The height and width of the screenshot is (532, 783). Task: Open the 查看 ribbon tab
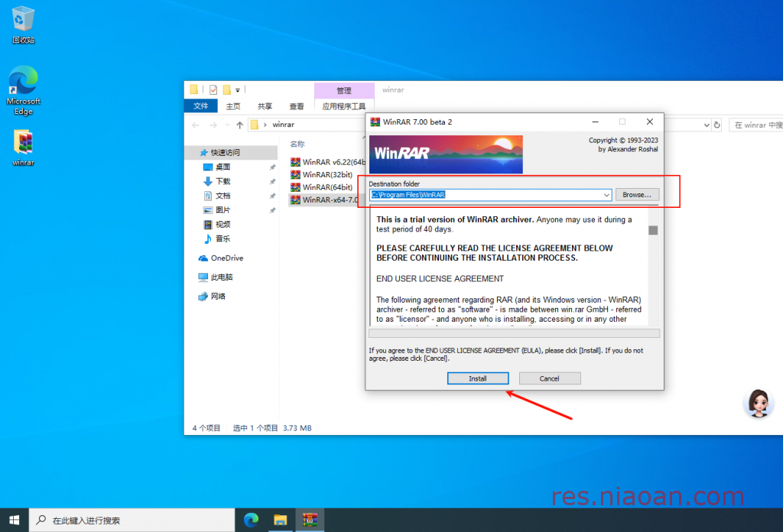coord(297,106)
